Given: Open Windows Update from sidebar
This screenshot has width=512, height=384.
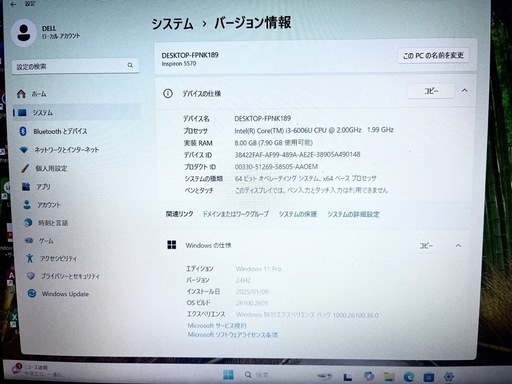Looking at the screenshot, I should (58, 294).
